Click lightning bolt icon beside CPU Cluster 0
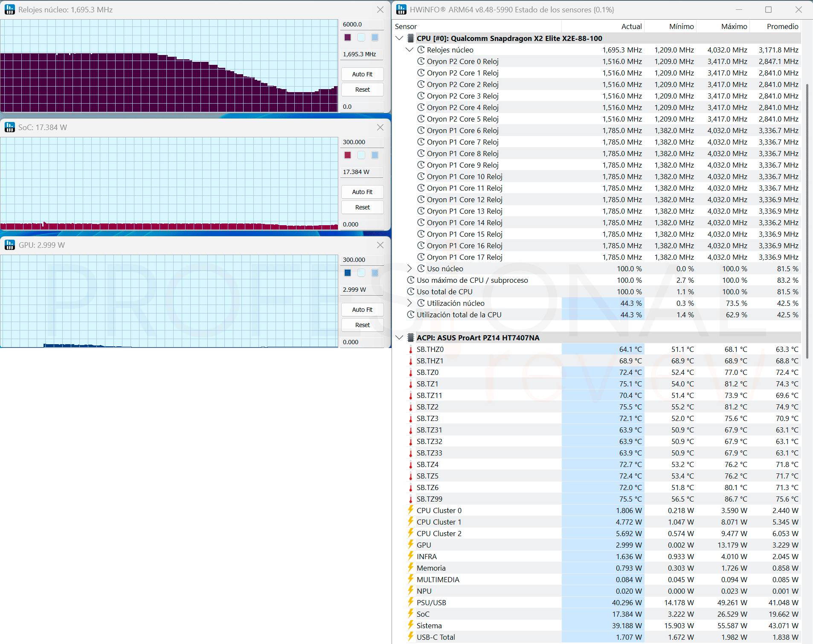Viewport: 813px width, 644px height. (x=411, y=510)
